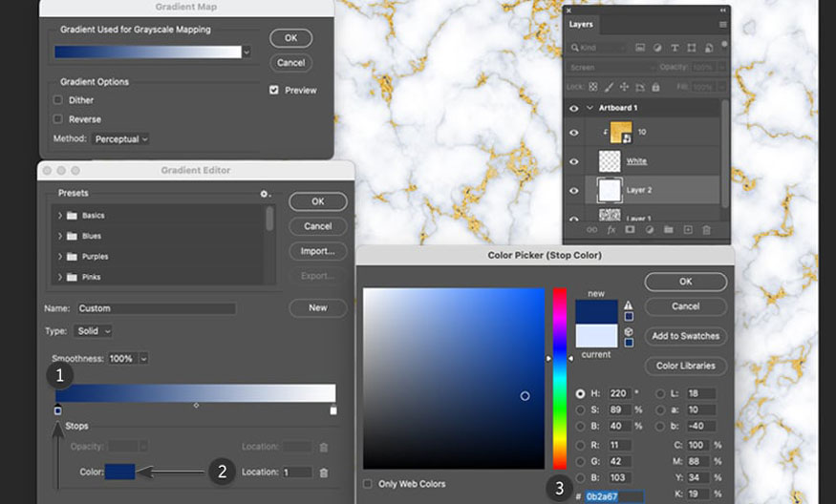Screen dimensions: 836x504
Task: Click the out-of-gamut warning triangle
Action: point(629,305)
